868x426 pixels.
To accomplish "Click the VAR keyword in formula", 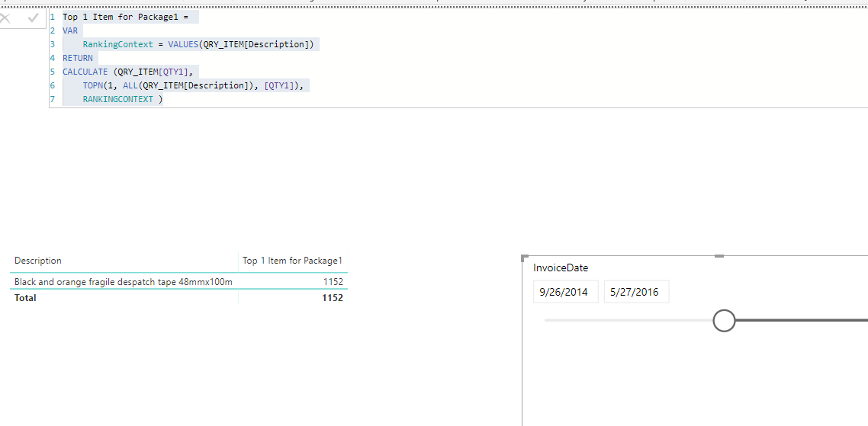I will (x=70, y=31).
